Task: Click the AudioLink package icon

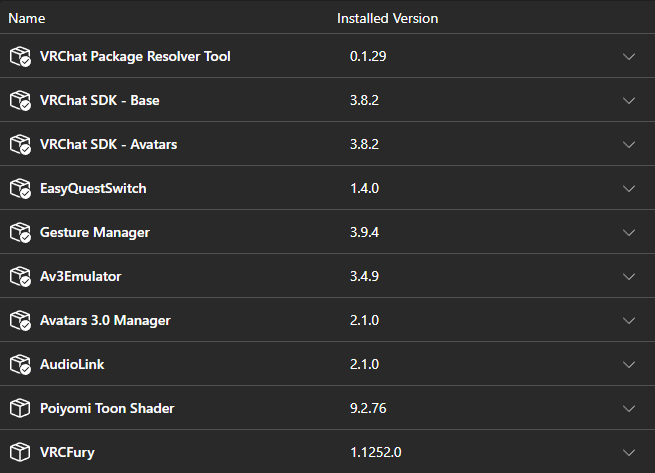Action: (20, 364)
